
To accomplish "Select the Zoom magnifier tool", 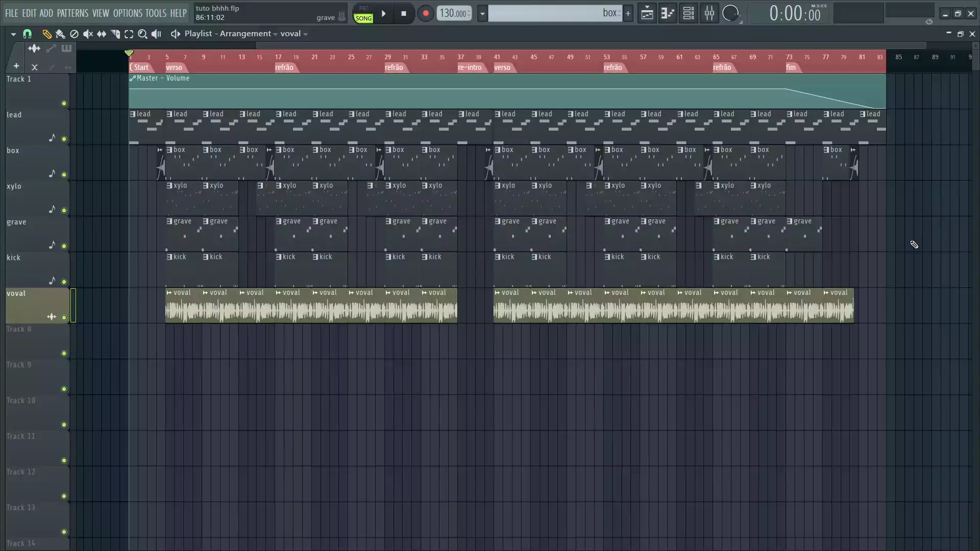I will [x=142, y=34].
